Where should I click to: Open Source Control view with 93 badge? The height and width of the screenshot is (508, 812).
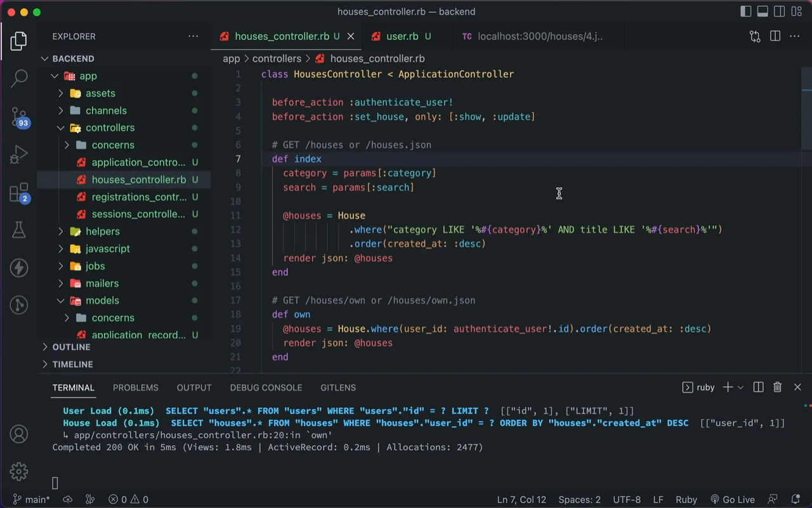pyautogui.click(x=19, y=117)
